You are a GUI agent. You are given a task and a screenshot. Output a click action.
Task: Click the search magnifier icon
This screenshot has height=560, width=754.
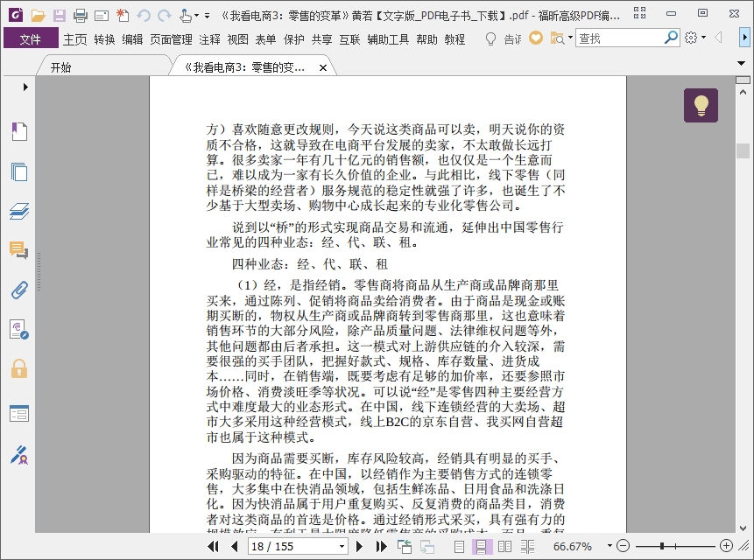[671, 38]
